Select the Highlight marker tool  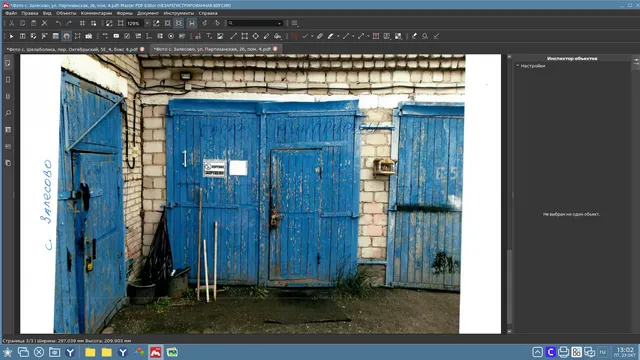(331, 36)
